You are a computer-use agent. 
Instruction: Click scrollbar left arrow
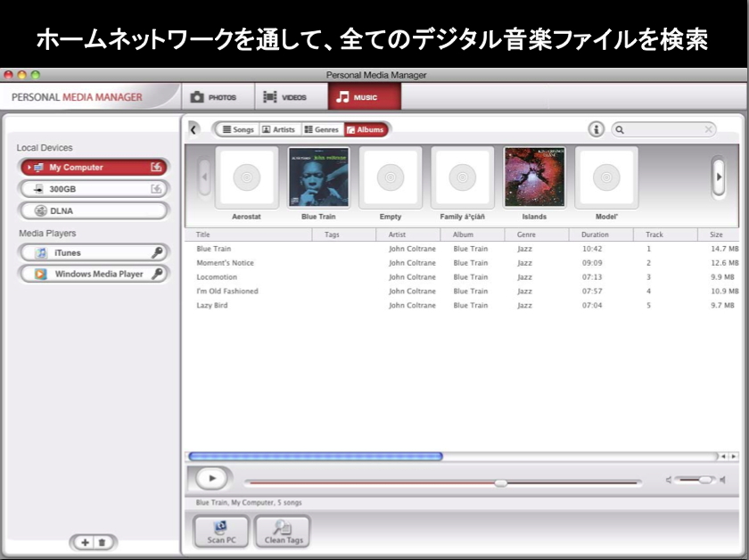pos(724,457)
